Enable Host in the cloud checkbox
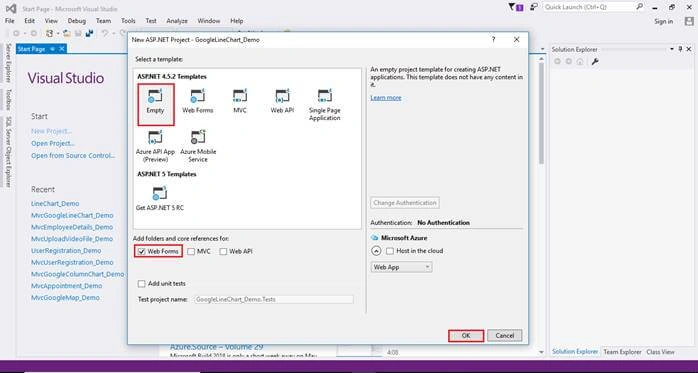 390,251
